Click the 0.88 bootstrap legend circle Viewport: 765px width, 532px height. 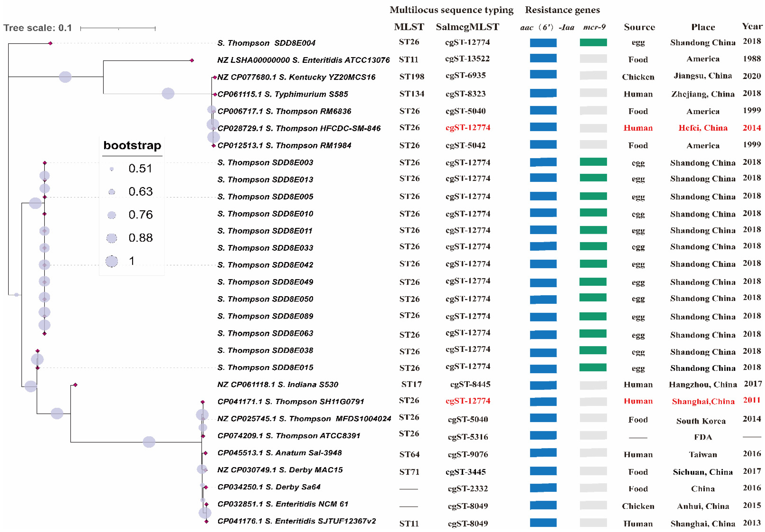[112, 238]
